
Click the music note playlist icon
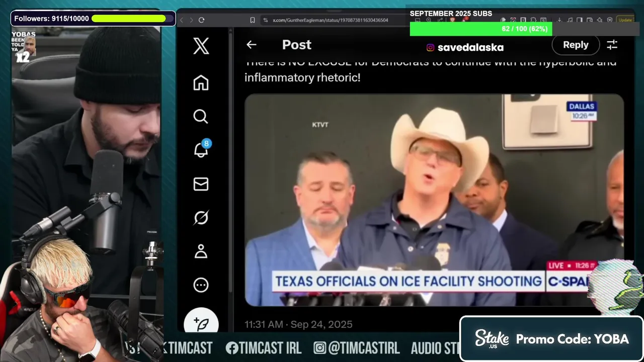point(570,20)
